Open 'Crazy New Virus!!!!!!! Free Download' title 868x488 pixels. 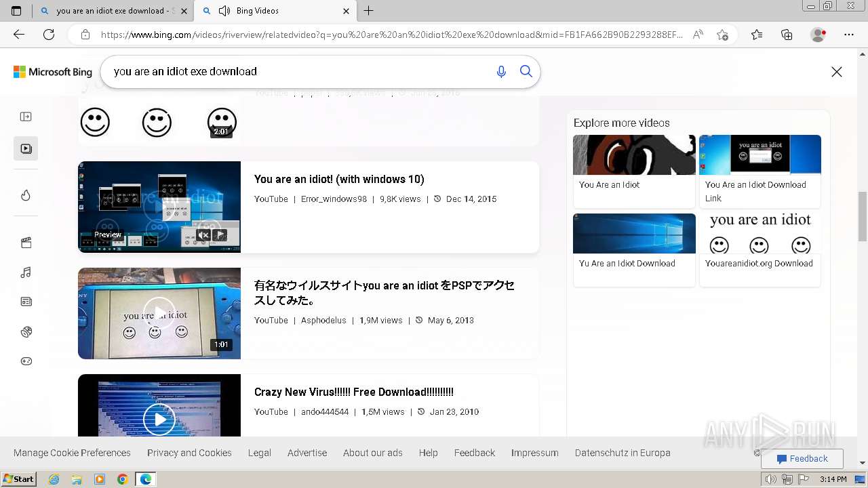pos(354,392)
